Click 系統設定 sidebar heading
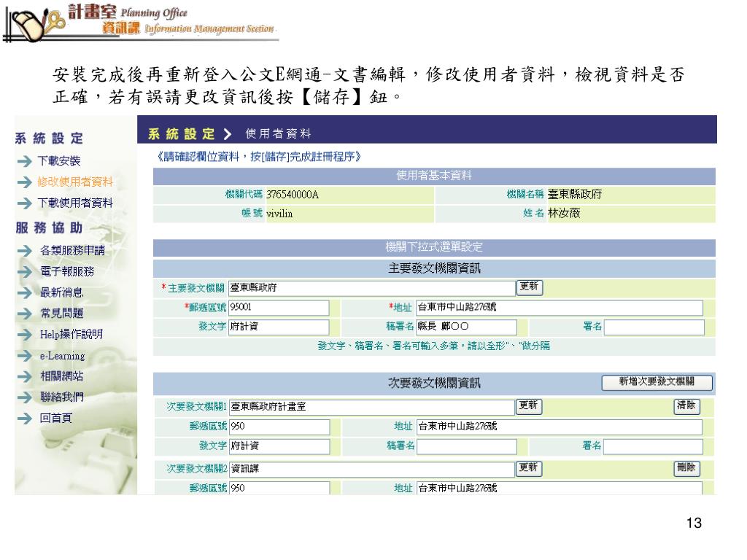The height and width of the screenshot is (560, 747). (x=49, y=139)
